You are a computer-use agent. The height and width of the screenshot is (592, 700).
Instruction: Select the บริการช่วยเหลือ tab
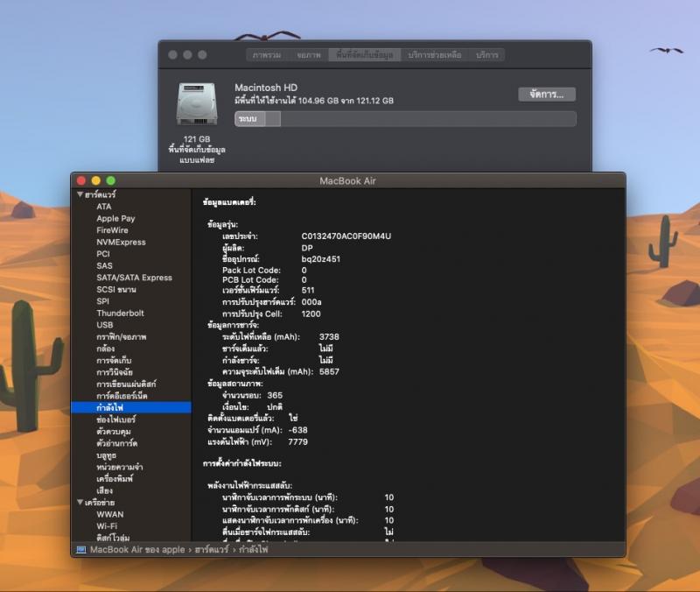point(435,54)
